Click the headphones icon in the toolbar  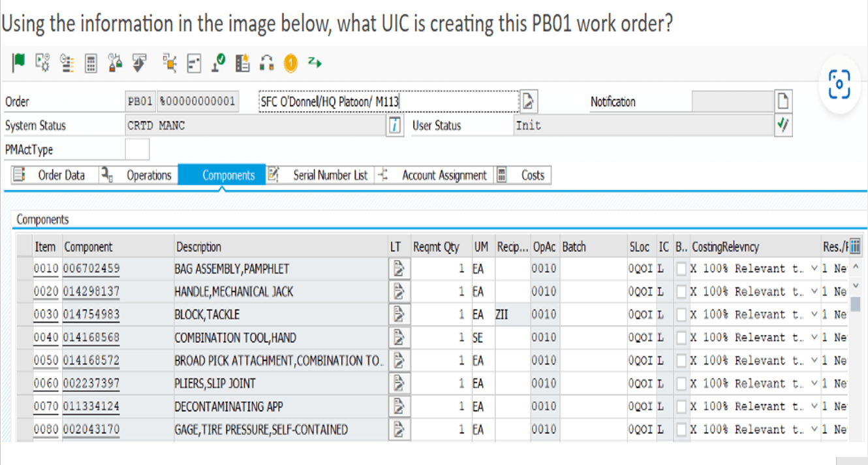point(266,63)
